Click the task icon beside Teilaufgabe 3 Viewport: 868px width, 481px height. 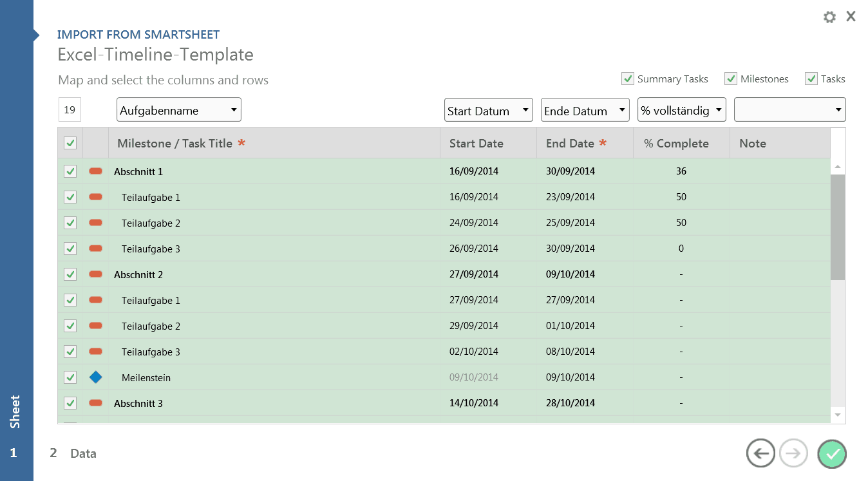pos(95,249)
